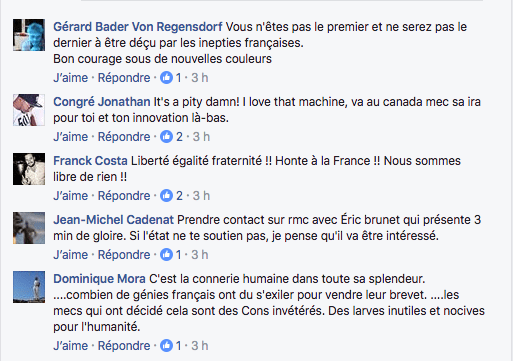Click J'aime under Dominique Mora's comment

71,346
